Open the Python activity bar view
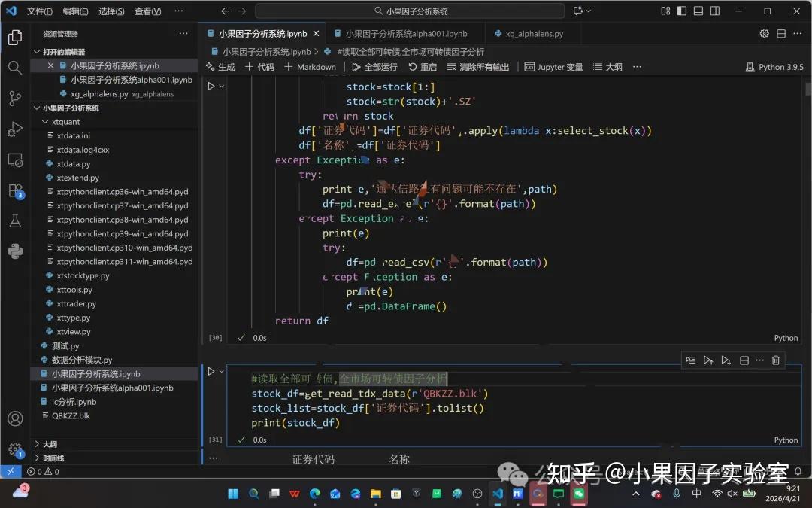This screenshot has width=812, height=508. [x=15, y=251]
